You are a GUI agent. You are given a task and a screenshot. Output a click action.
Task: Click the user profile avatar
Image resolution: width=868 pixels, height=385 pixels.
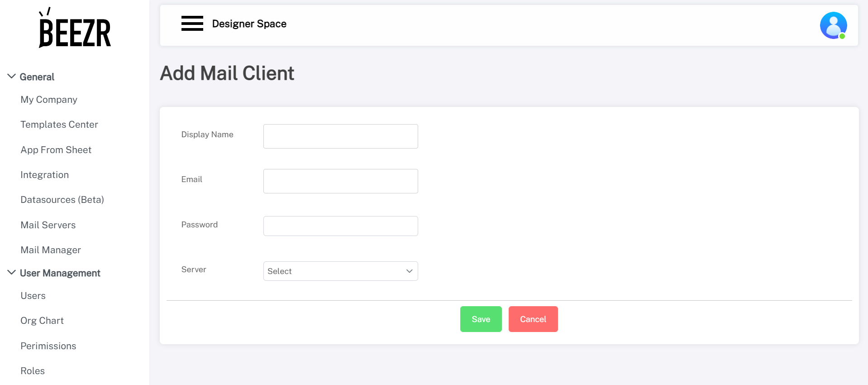pyautogui.click(x=833, y=25)
